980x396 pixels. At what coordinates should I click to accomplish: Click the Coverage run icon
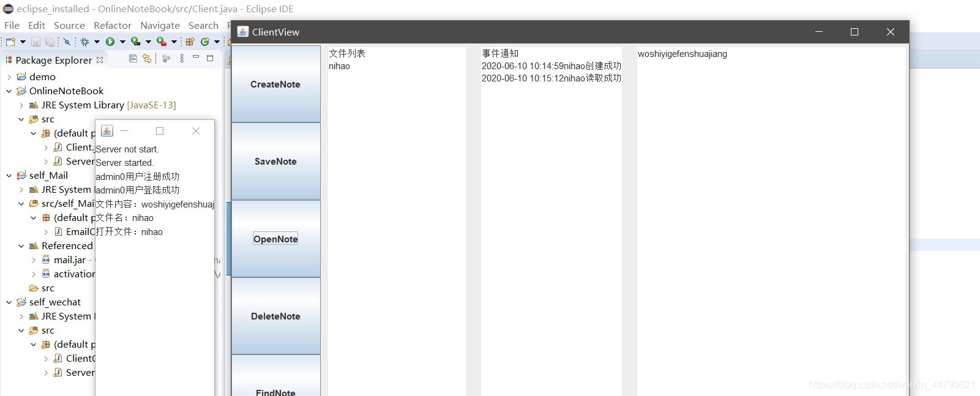tap(135, 42)
